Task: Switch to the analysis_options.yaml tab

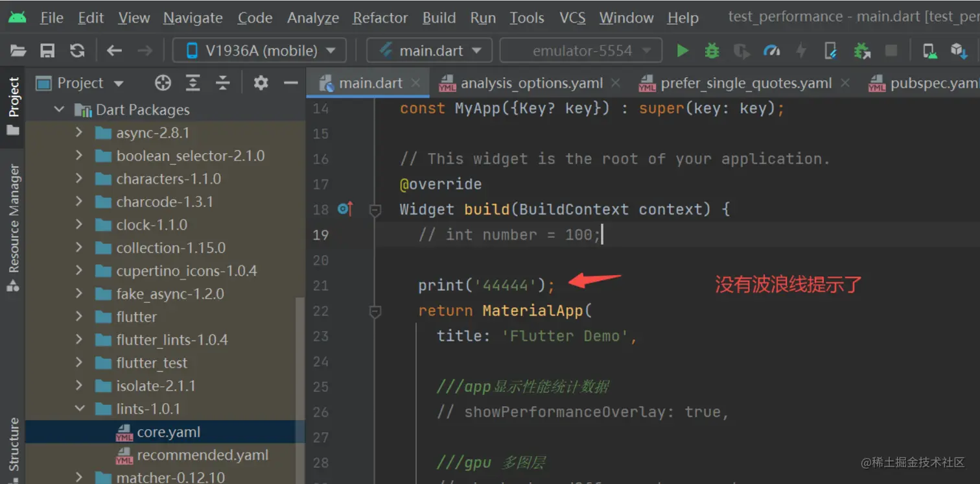Action: [530, 83]
